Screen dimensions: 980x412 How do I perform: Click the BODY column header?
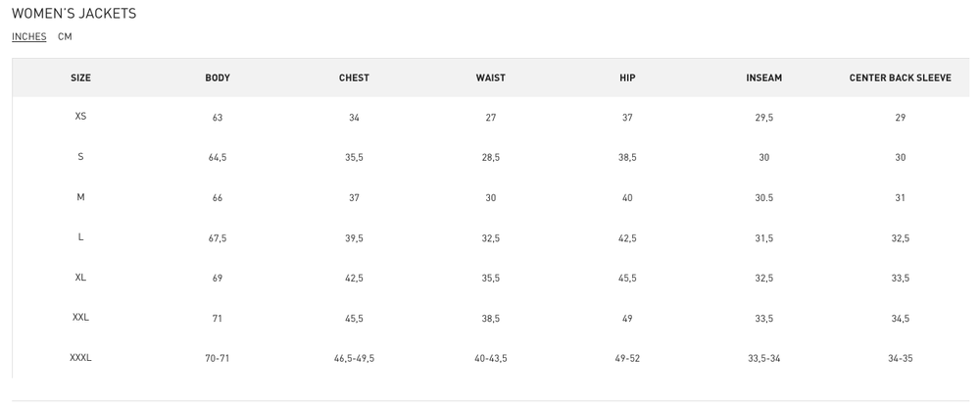pyautogui.click(x=218, y=77)
